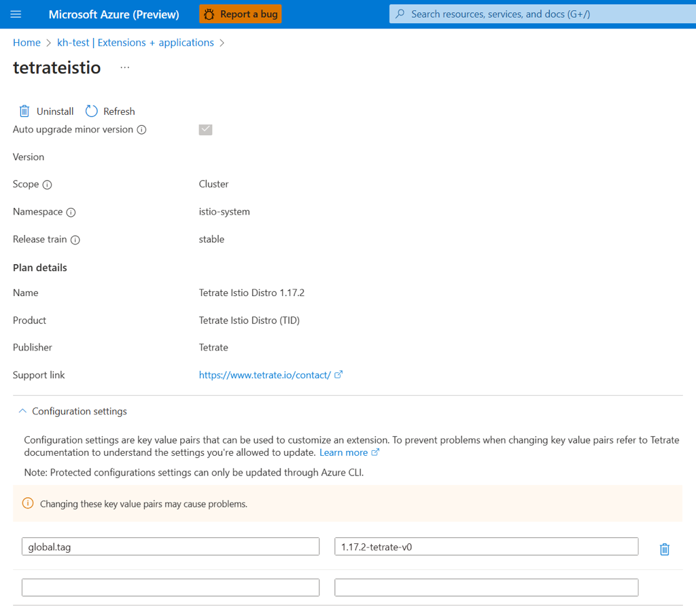Toggle the Auto upgrade minor version checkbox
Viewport: 696px width, 616px height.
205,129
